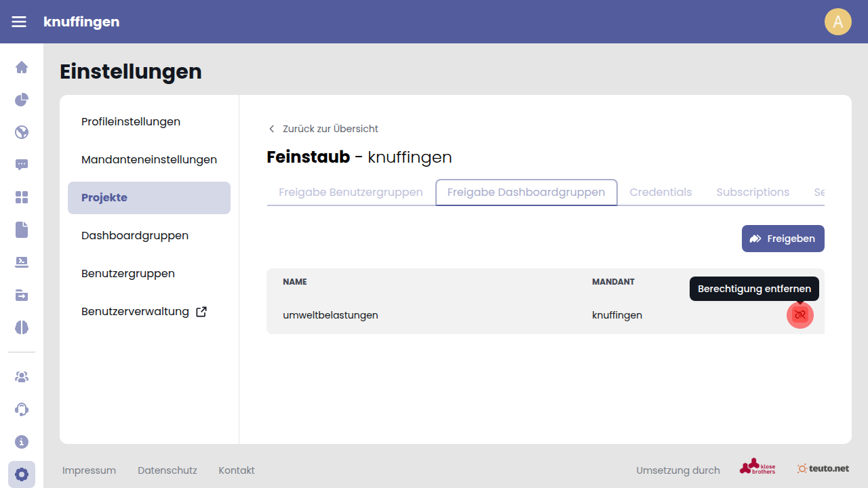Click the Freigeben button
This screenshot has width=868, height=488.
tap(783, 239)
